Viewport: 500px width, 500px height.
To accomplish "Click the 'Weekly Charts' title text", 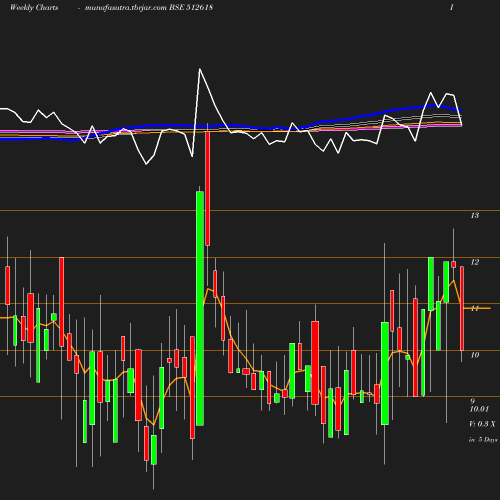I will (34, 7).
